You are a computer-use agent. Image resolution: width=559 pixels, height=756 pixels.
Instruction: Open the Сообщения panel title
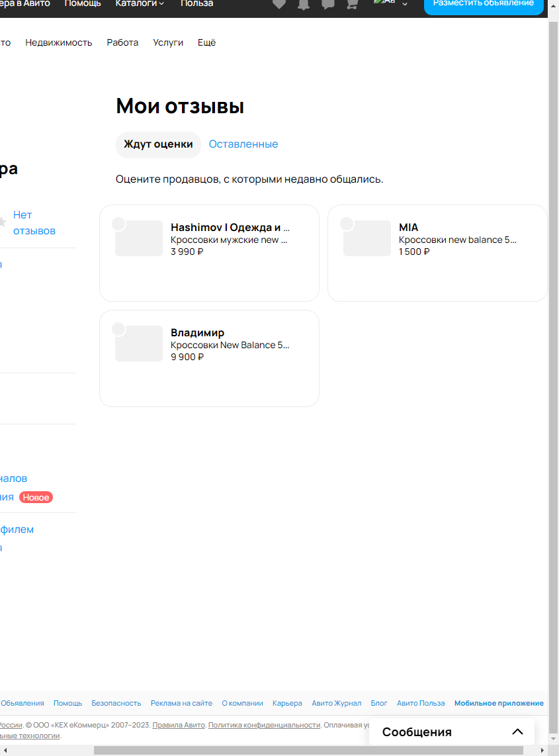pos(417,732)
